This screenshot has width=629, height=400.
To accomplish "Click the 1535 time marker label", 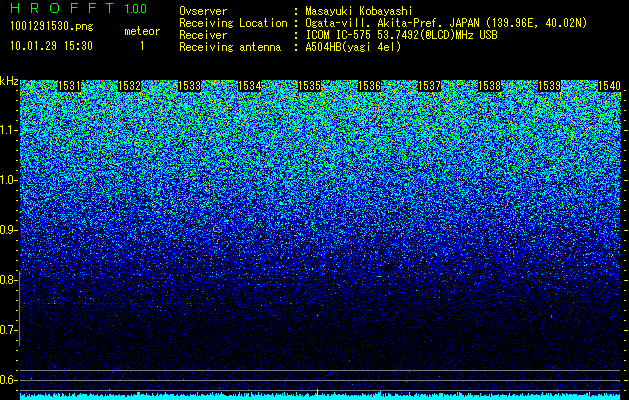I will pyautogui.click(x=310, y=86).
